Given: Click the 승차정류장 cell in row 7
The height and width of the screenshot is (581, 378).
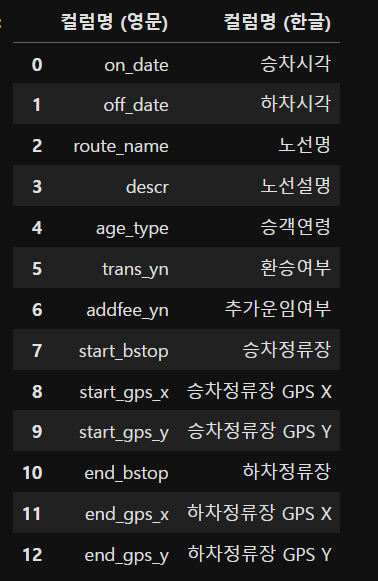Looking at the screenshot, I should pos(286,349).
